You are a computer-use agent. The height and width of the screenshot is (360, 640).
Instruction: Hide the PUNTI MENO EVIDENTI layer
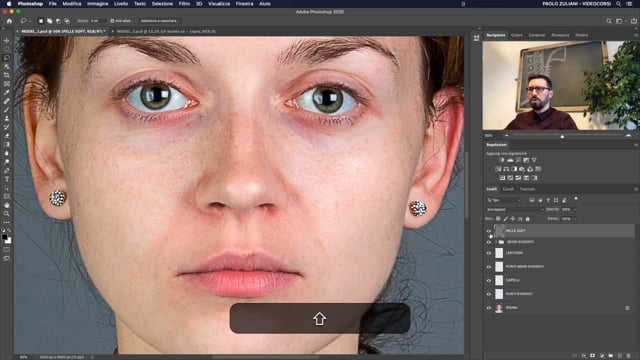(489, 267)
